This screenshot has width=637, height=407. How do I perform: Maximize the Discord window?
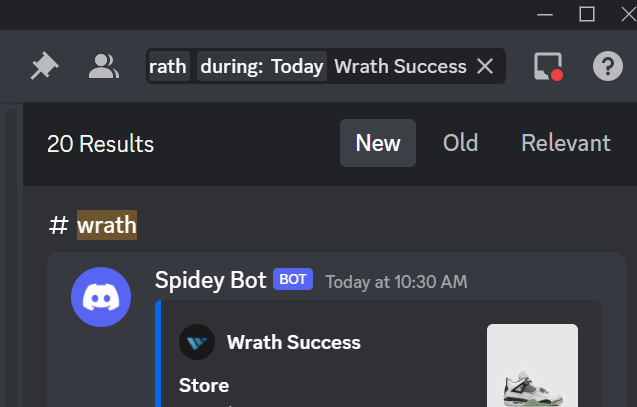[x=587, y=15]
